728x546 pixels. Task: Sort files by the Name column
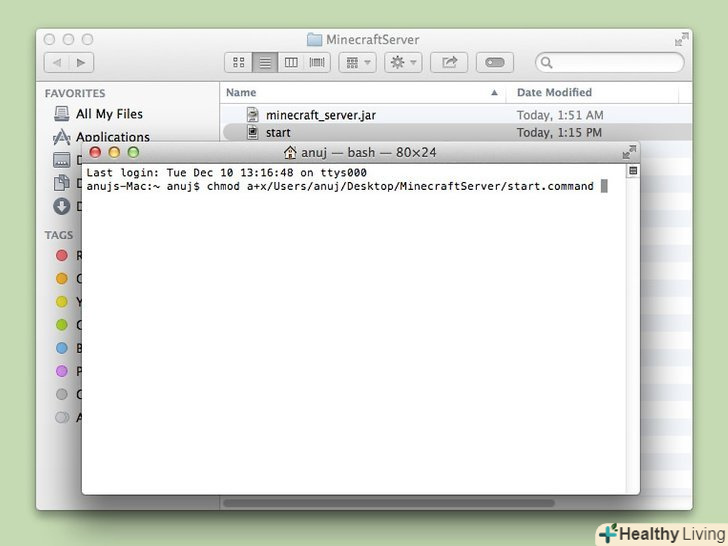[241, 92]
